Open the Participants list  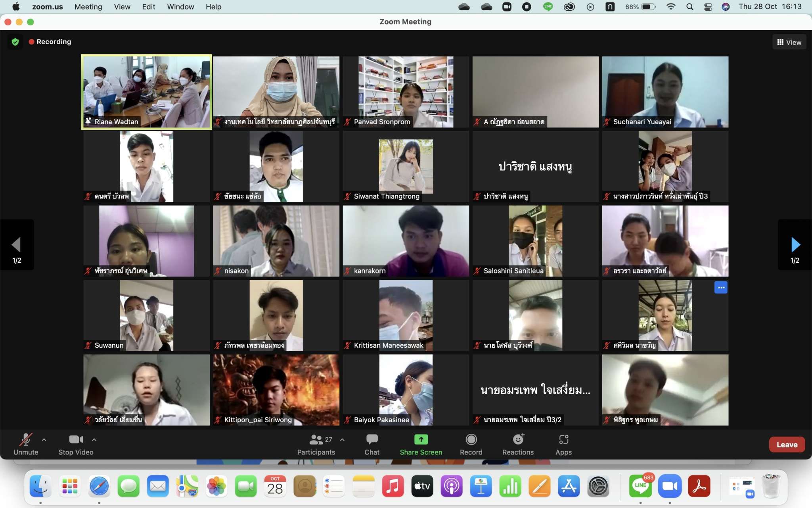tap(316, 444)
